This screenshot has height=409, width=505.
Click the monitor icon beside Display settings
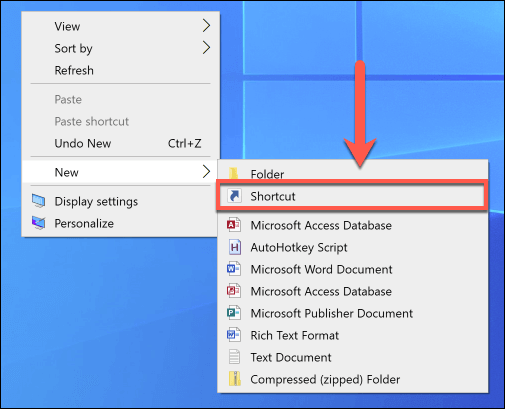coord(39,201)
